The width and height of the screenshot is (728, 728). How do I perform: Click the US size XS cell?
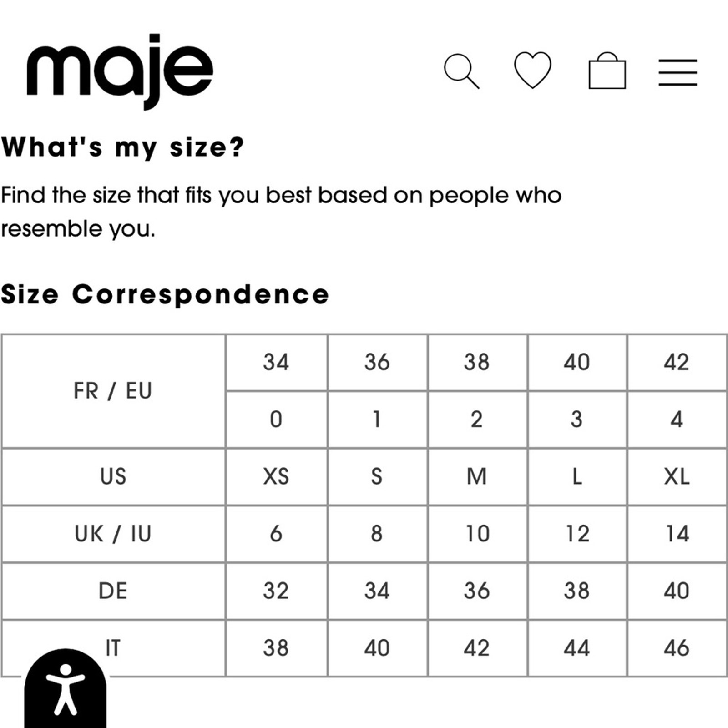276,476
